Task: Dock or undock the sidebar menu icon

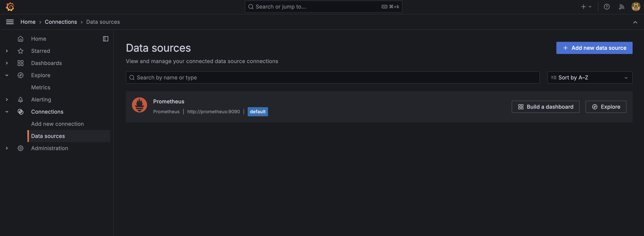Action: tap(105, 39)
